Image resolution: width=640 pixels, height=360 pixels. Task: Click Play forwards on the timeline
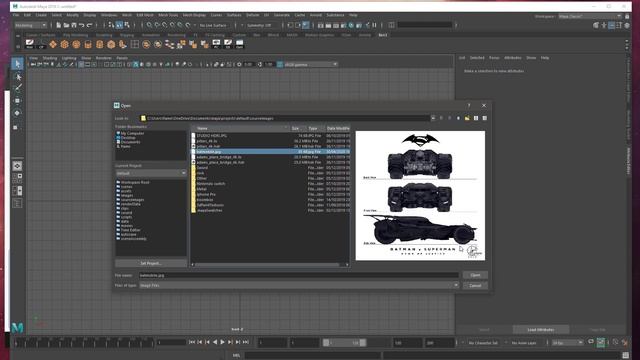pyautogui.click(x=222, y=342)
